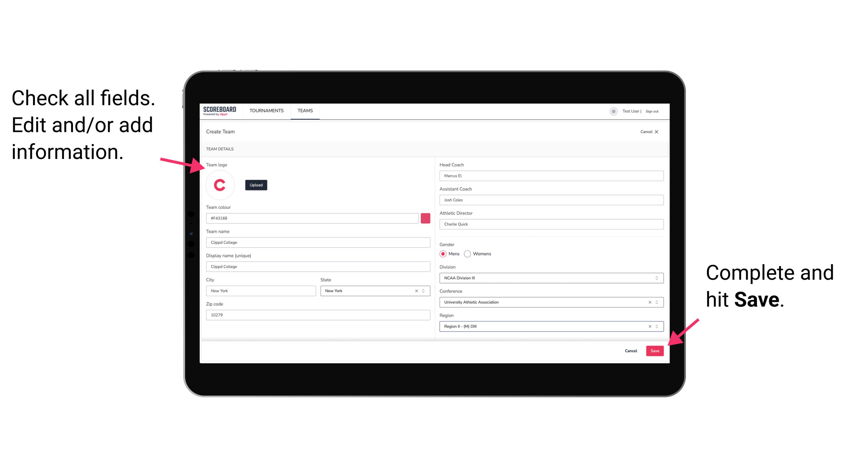The height and width of the screenshot is (467, 868).
Task: Click the Upload team logo button
Action: click(255, 185)
